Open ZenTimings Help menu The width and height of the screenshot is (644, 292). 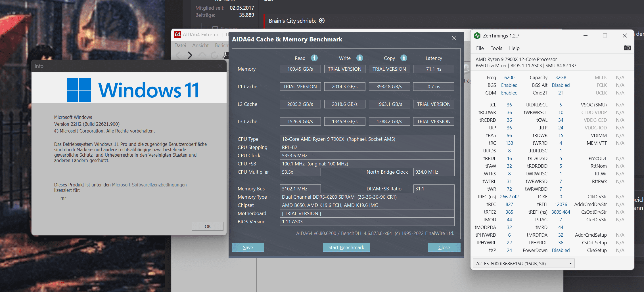(514, 48)
